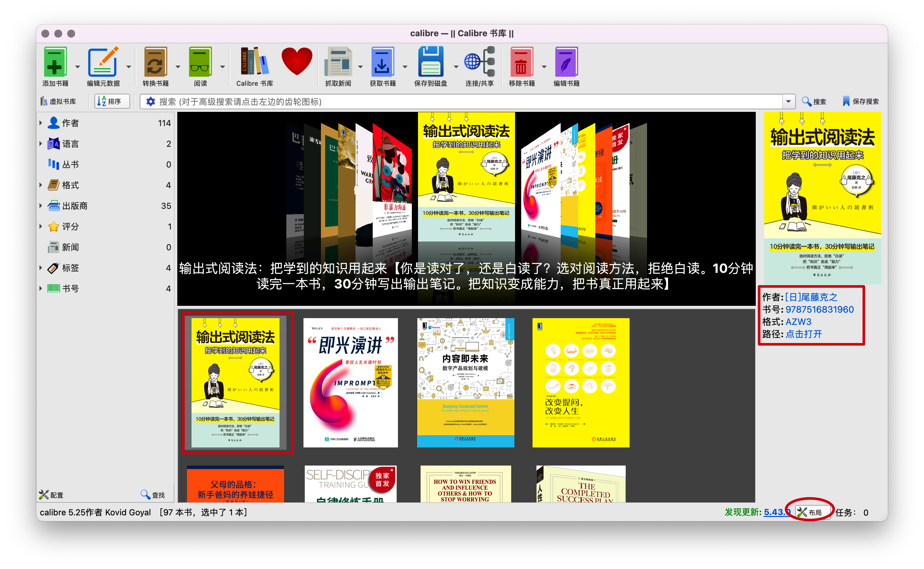
Task: Select the 丛书 (Series) tree item
Action: 105,164
